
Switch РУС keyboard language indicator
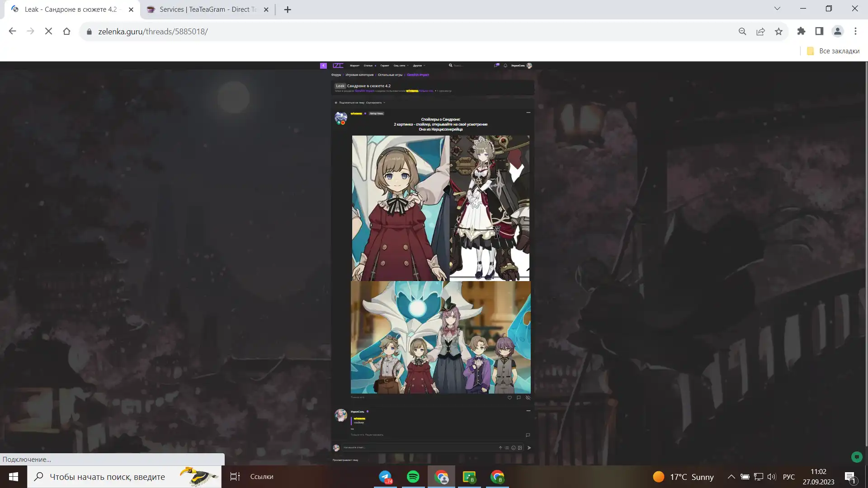click(x=789, y=477)
